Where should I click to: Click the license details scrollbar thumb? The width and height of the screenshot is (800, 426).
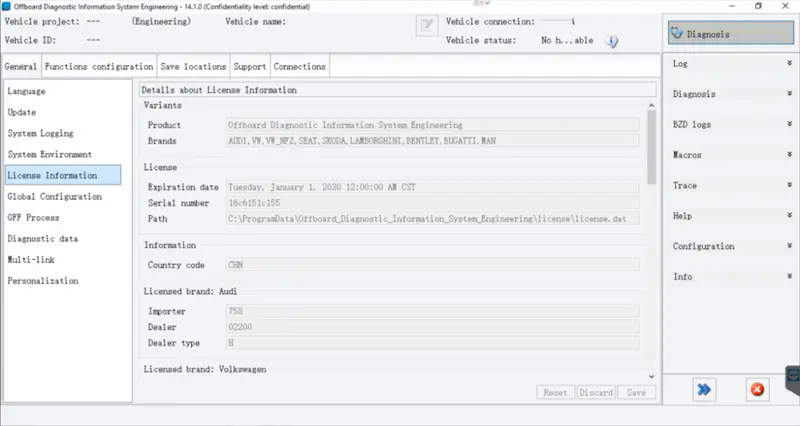point(652,147)
